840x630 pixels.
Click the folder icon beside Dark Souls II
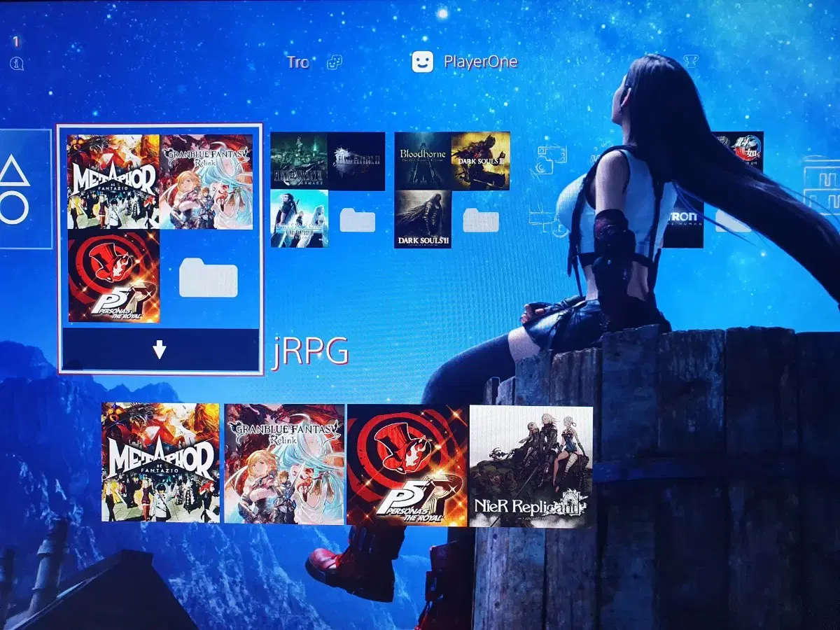point(481,220)
